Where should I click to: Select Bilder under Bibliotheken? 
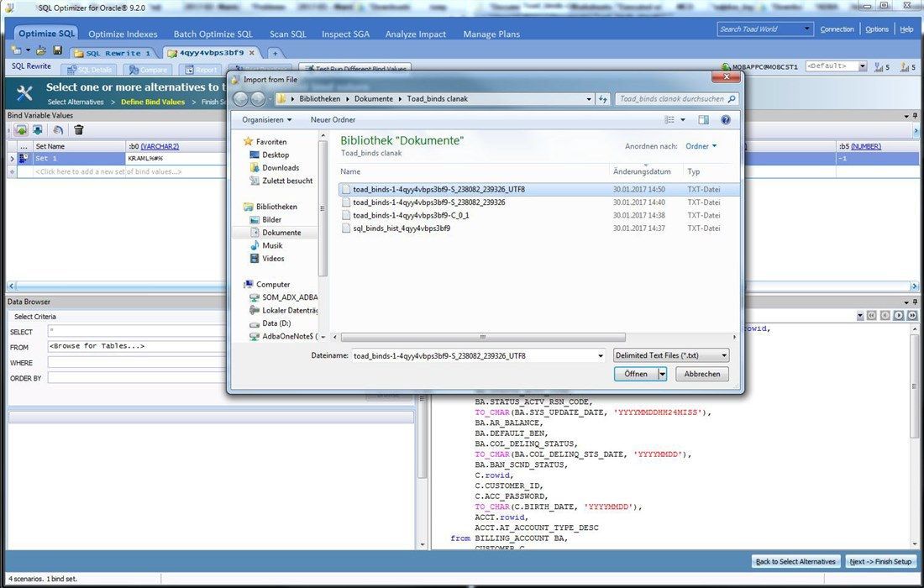point(271,220)
